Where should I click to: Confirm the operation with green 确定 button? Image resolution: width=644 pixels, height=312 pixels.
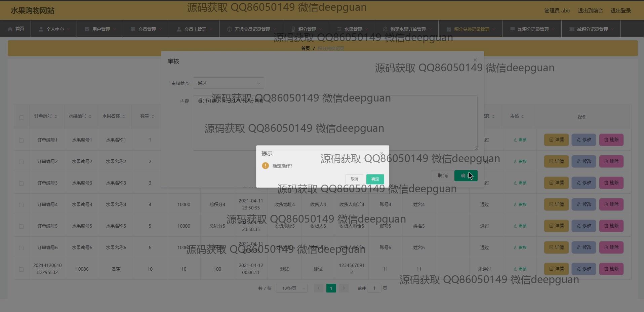[x=375, y=179]
